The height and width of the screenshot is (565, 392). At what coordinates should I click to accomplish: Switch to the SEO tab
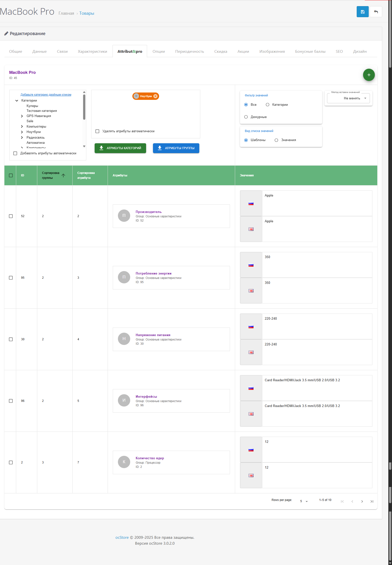339,51
